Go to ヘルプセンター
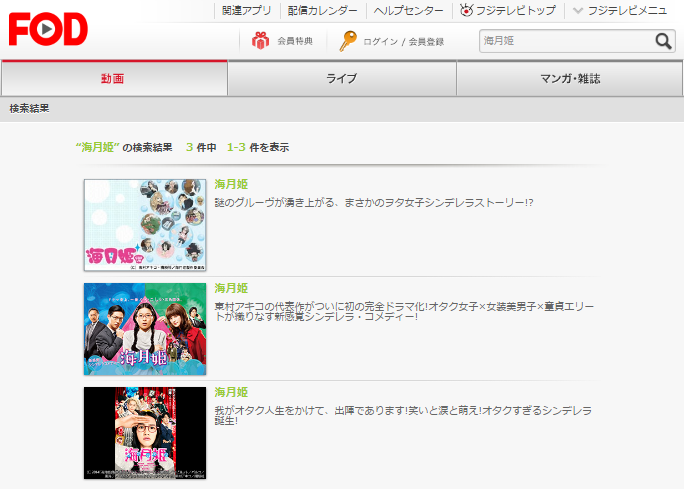684x489 pixels. pos(409,11)
